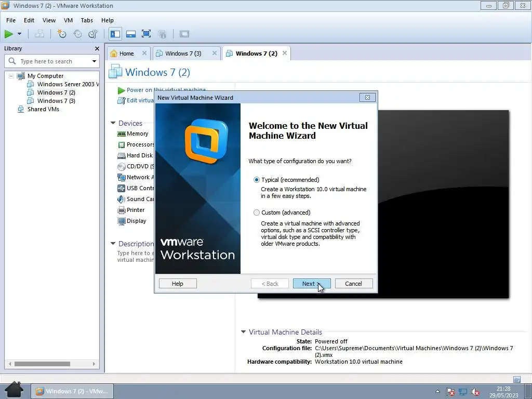This screenshot has width=532, height=399.
Task: Collapse the My Computer tree node
Action: point(11,76)
